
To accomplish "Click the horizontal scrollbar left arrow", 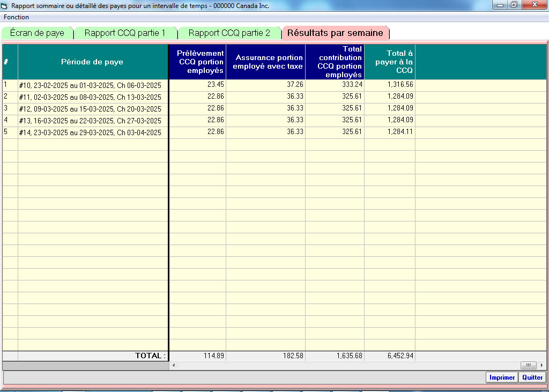I will tap(173, 365).
